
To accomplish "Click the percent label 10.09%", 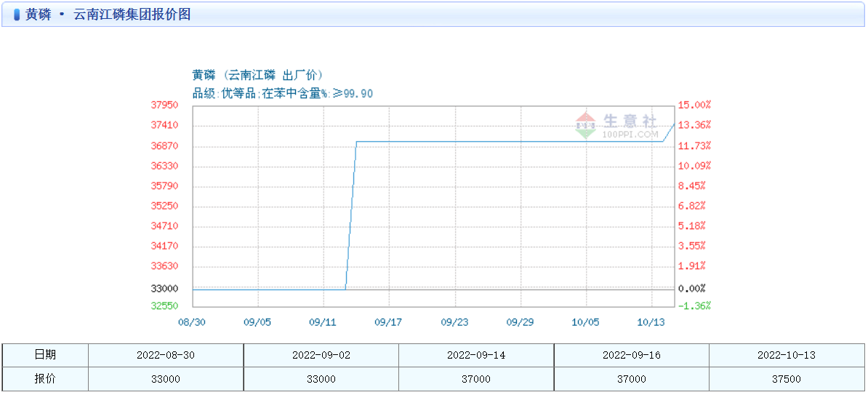I will [695, 166].
